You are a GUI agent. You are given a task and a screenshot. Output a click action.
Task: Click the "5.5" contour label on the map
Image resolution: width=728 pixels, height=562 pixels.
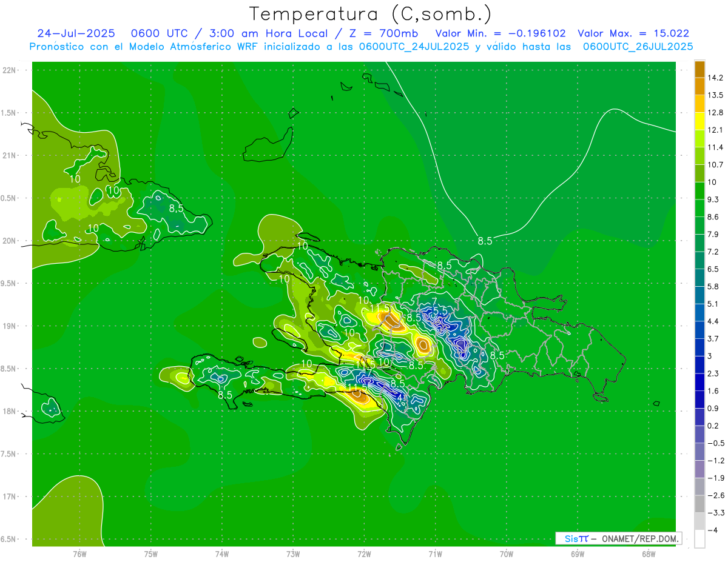pos(440,310)
